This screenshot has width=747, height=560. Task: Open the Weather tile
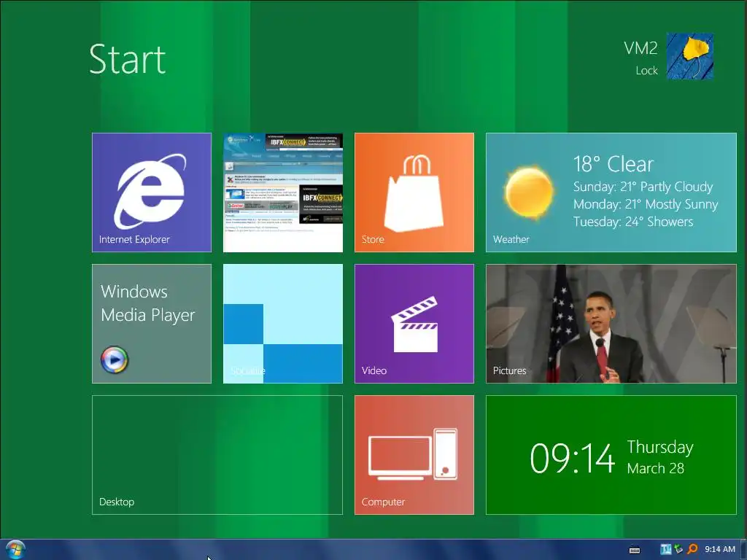(611, 192)
